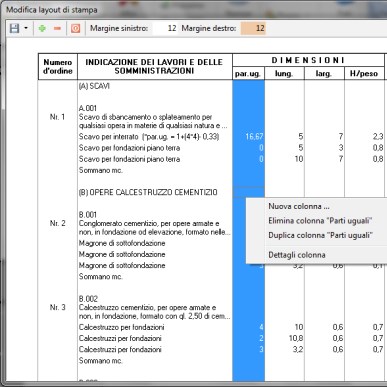387x387 pixels.
Task: Click the par.ug. column header
Action: tap(248, 73)
